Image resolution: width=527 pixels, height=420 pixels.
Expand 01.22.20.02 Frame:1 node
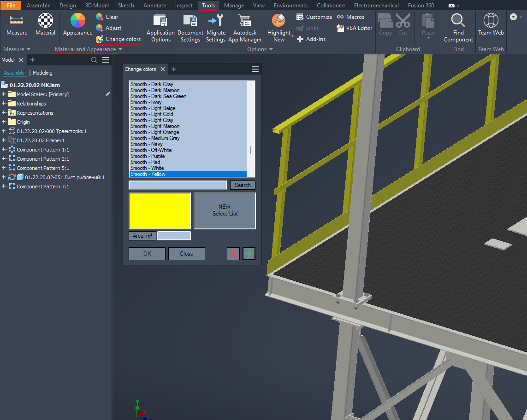tap(4, 140)
